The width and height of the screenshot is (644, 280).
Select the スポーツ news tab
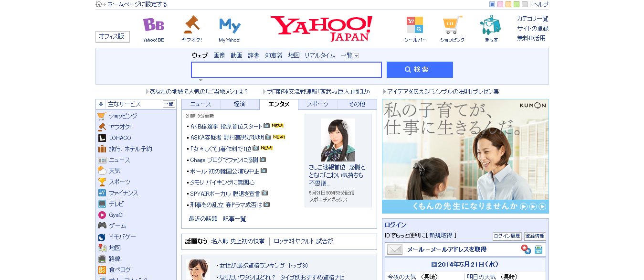pyautogui.click(x=318, y=104)
